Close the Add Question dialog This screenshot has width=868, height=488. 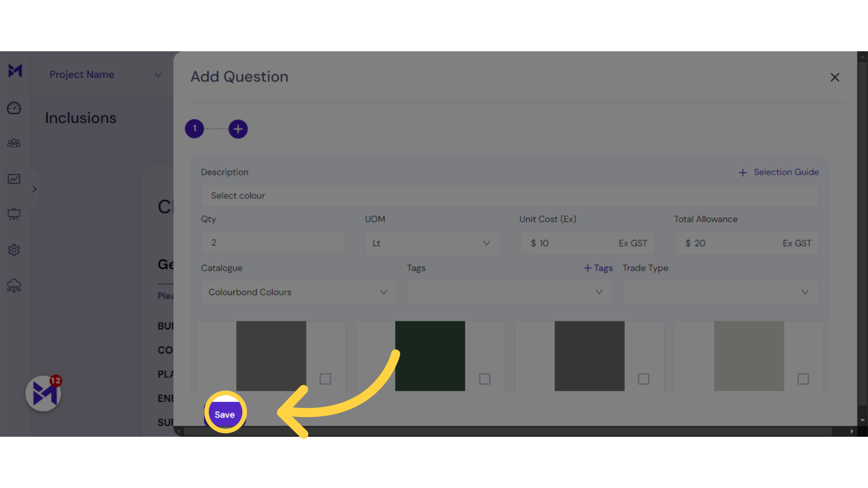pyautogui.click(x=835, y=77)
